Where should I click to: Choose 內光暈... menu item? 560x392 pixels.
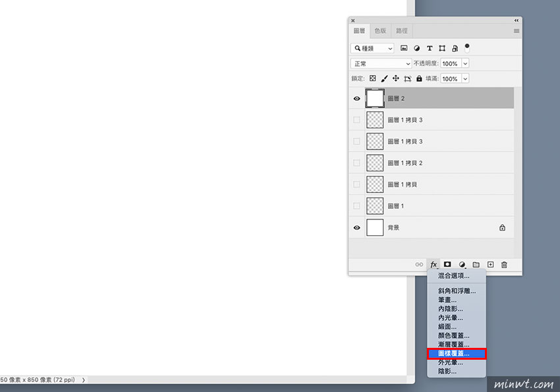(457, 318)
